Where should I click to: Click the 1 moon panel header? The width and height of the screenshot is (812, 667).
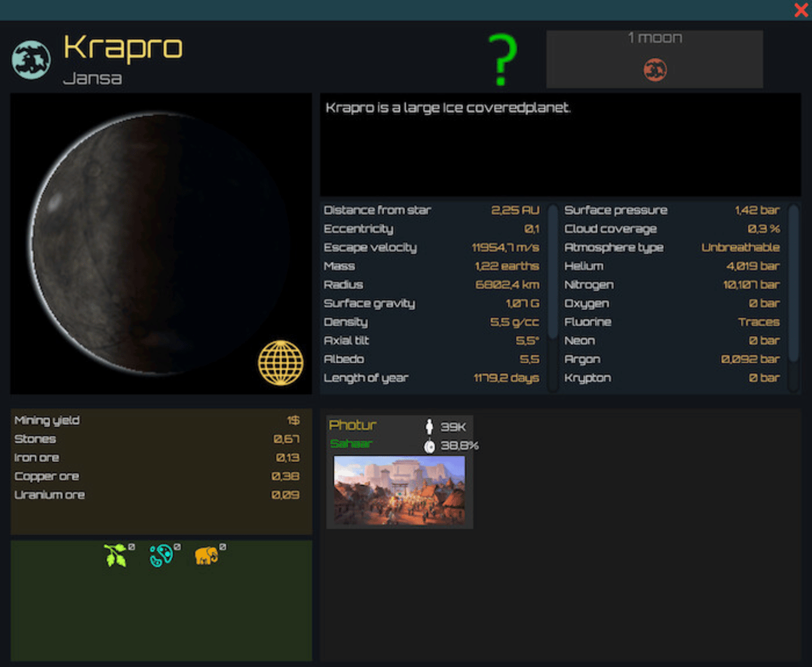click(655, 38)
